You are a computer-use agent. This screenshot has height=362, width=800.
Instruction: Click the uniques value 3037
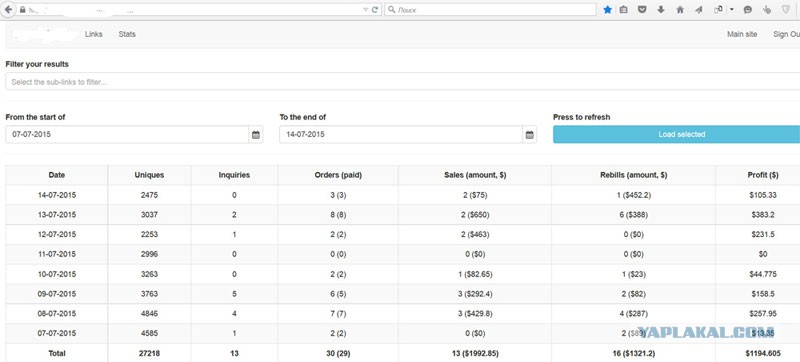click(149, 215)
